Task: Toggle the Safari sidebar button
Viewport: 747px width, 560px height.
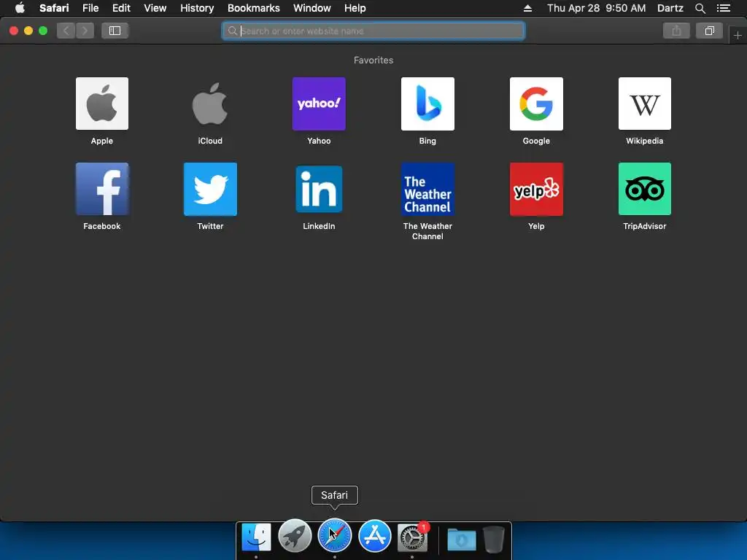Action: tap(115, 31)
